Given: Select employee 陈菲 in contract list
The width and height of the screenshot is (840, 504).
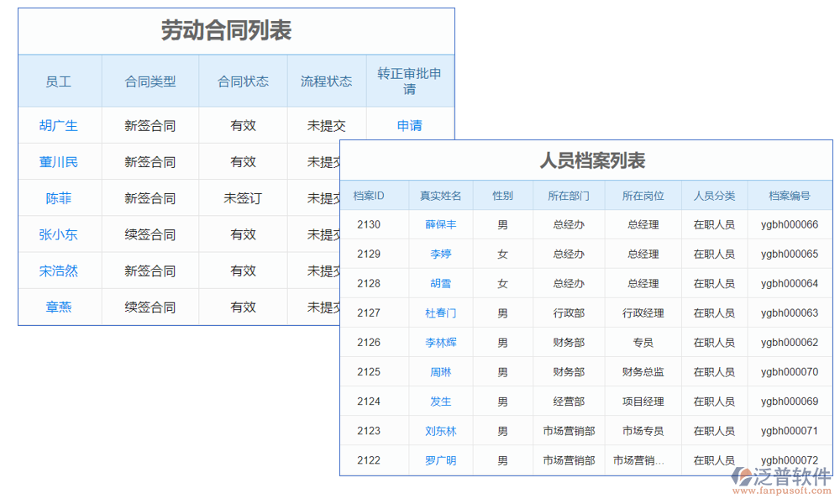Looking at the screenshot, I should point(59,198).
